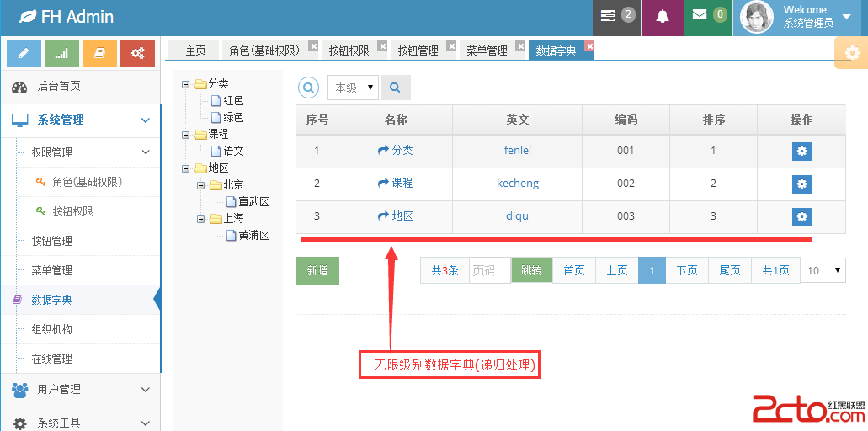
Task: Switch to the 主页 tab
Action: pyautogui.click(x=195, y=51)
